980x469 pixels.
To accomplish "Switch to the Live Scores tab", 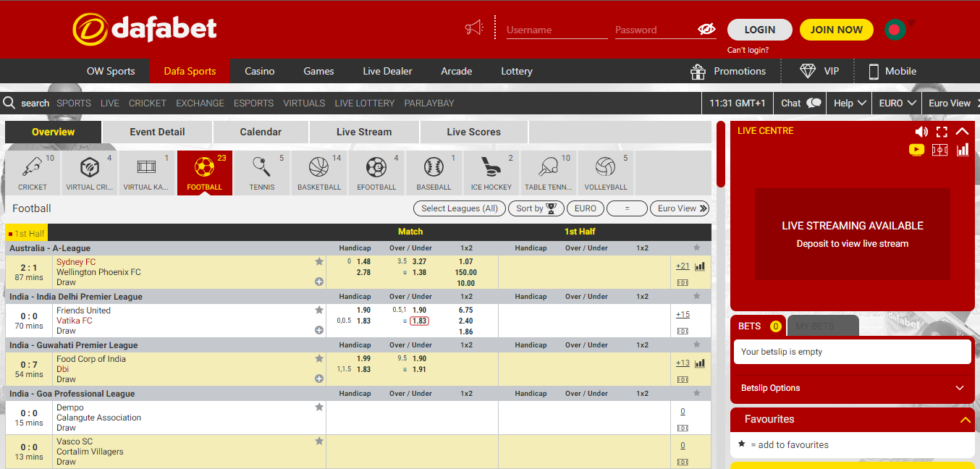I will (473, 132).
